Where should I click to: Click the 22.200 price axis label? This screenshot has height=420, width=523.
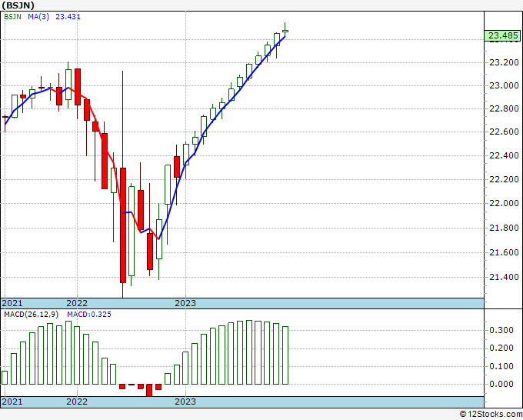tap(504, 179)
